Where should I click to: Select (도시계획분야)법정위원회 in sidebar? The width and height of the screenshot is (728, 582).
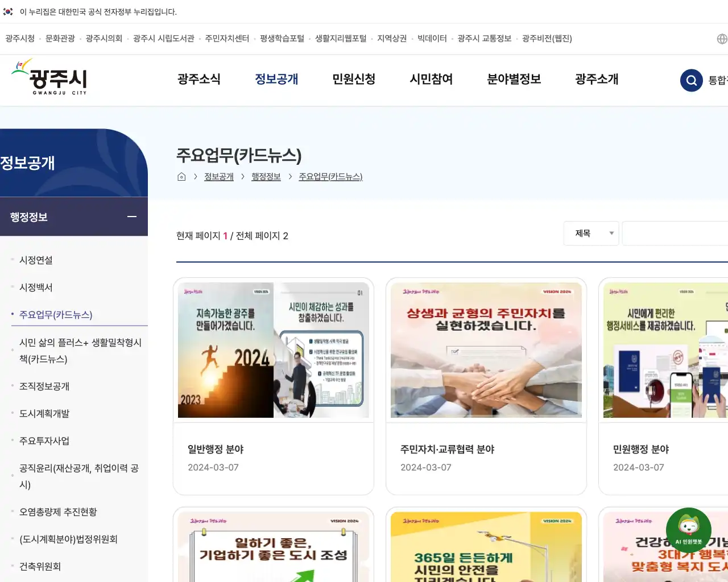point(68,539)
